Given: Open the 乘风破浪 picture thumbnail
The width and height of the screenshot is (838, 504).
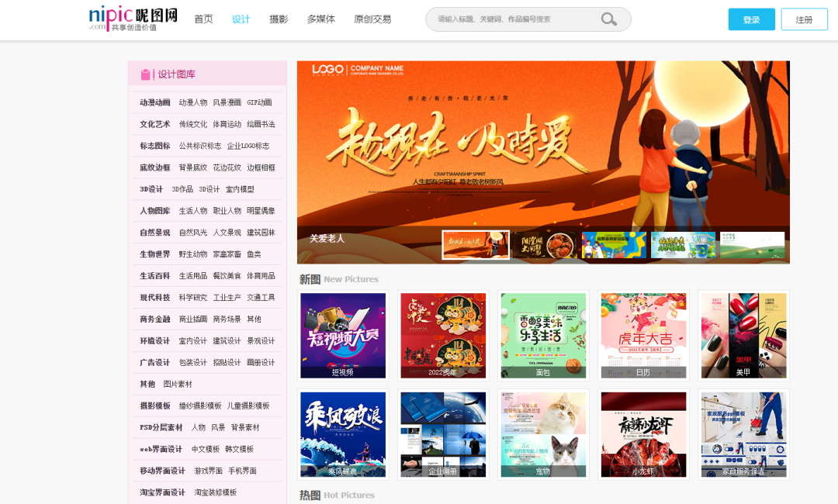Looking at the screenshot, I should [343, 434].
